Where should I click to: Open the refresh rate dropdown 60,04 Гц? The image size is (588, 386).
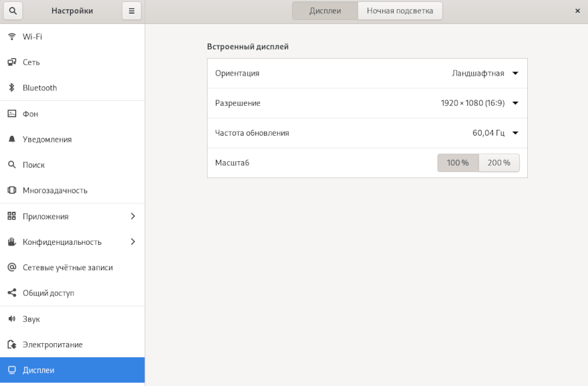[x=495, y=132]
